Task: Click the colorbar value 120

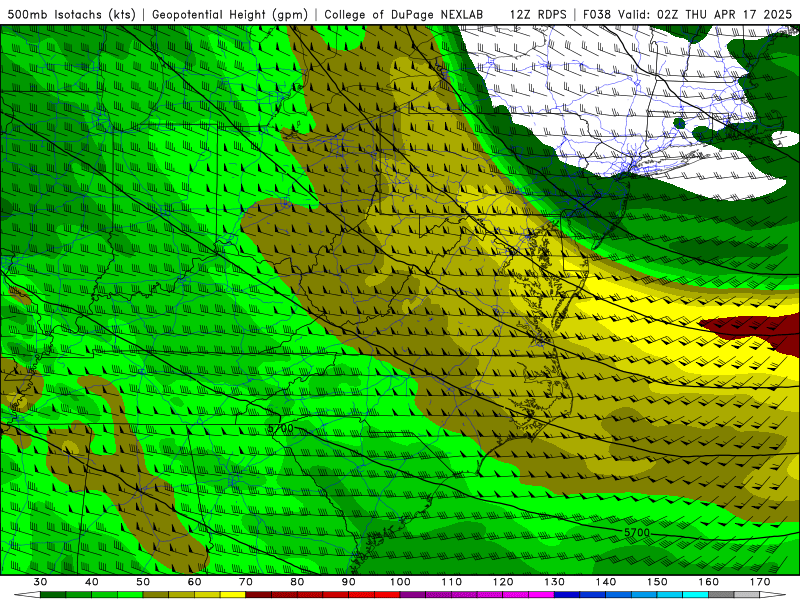Action: click(503, 582)
